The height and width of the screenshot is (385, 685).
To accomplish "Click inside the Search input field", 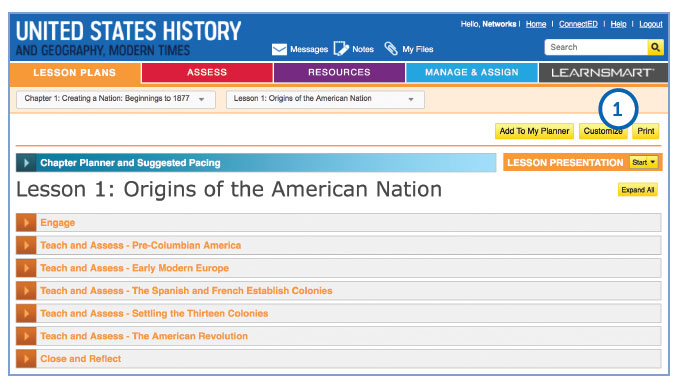I will 596,47.
